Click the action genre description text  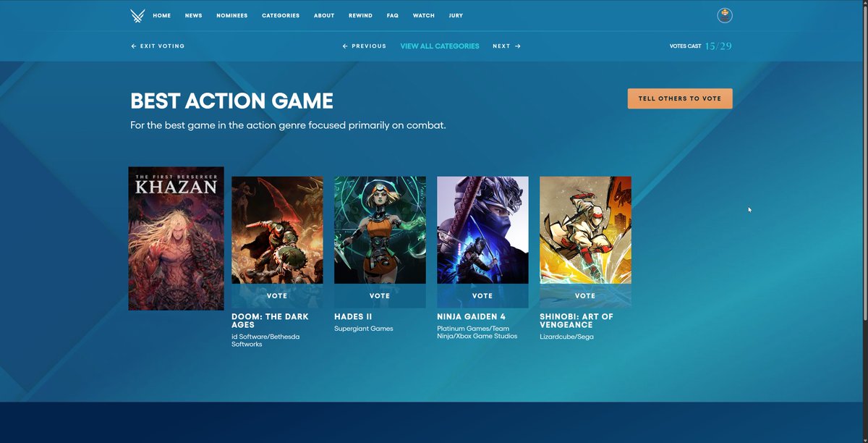click(x=288, y=125)
